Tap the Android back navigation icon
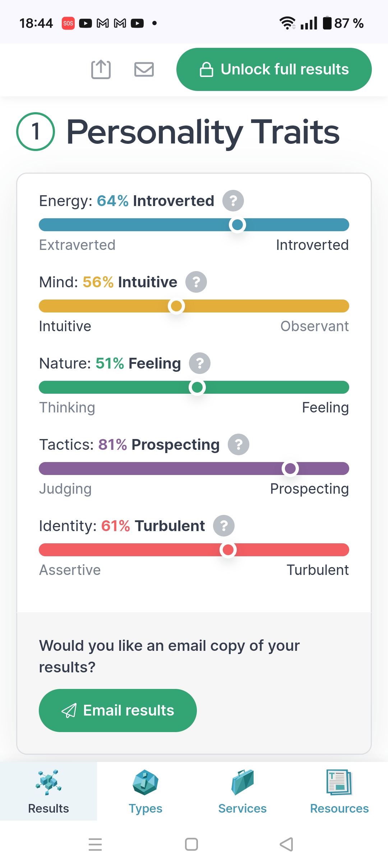388x868 pixels. click(x=286, y=844)
